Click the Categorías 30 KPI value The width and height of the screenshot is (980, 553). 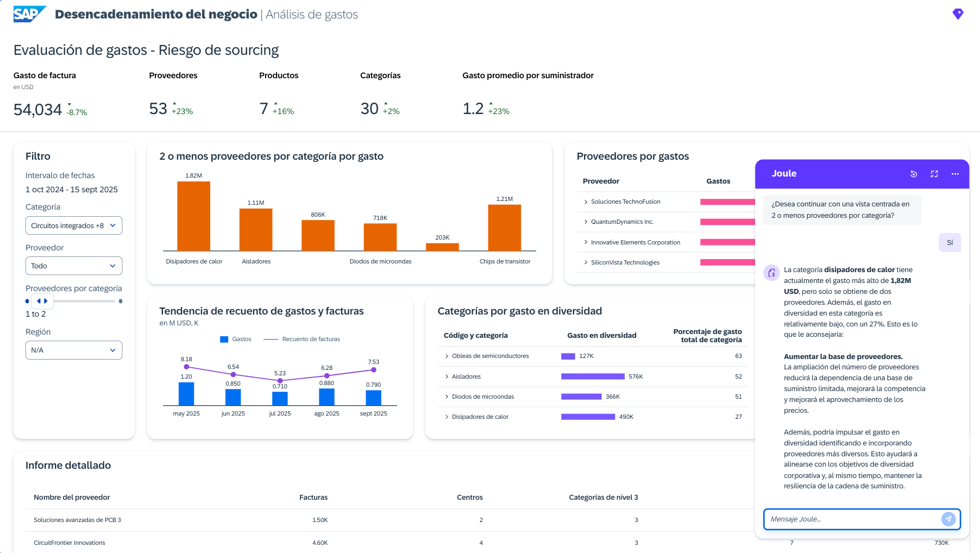369,109
